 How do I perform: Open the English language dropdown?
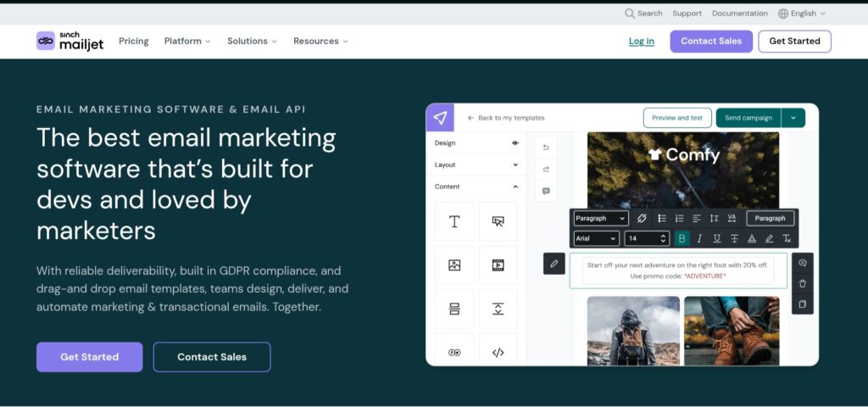pyautogui.click(x=801, y=14)
